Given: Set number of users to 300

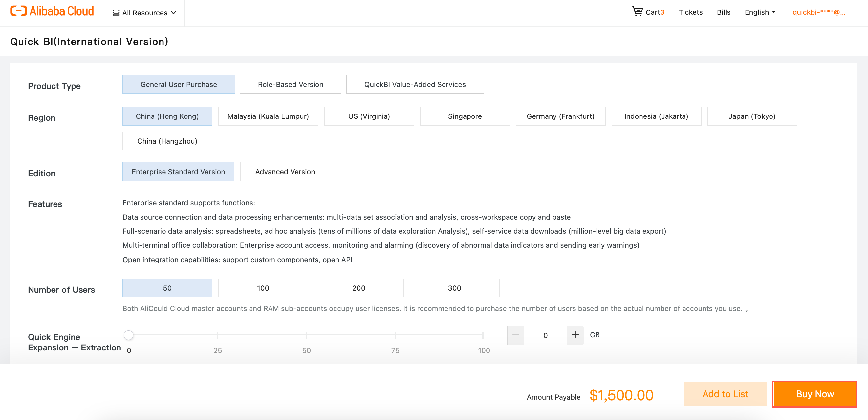Looking at the screenshot, I should 454,288.
